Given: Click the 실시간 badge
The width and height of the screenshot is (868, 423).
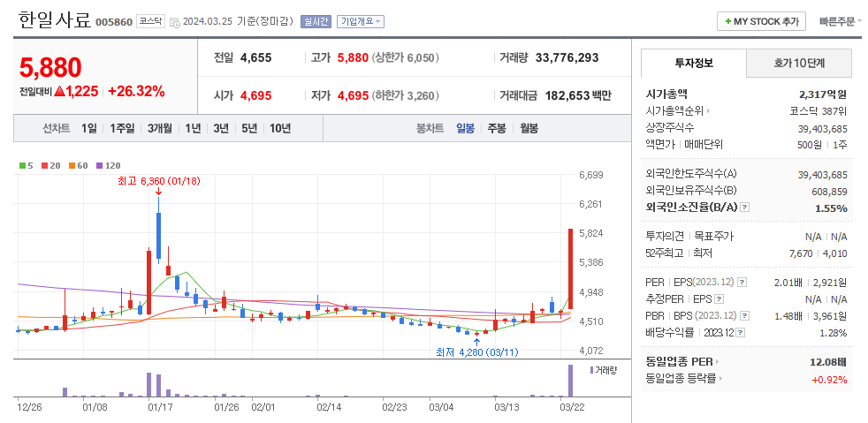Looking at the screenshot, I should coord(315,21).
